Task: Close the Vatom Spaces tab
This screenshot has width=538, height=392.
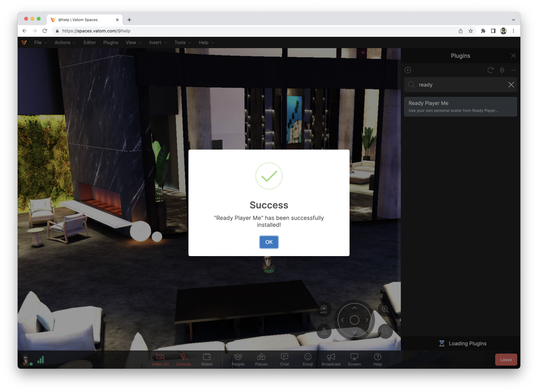Action: 117,20
